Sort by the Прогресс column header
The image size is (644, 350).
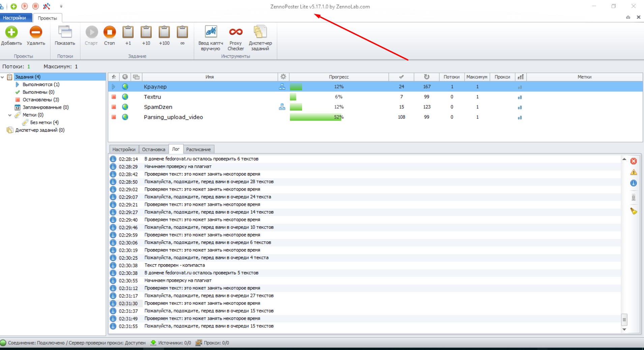(339, 77)
